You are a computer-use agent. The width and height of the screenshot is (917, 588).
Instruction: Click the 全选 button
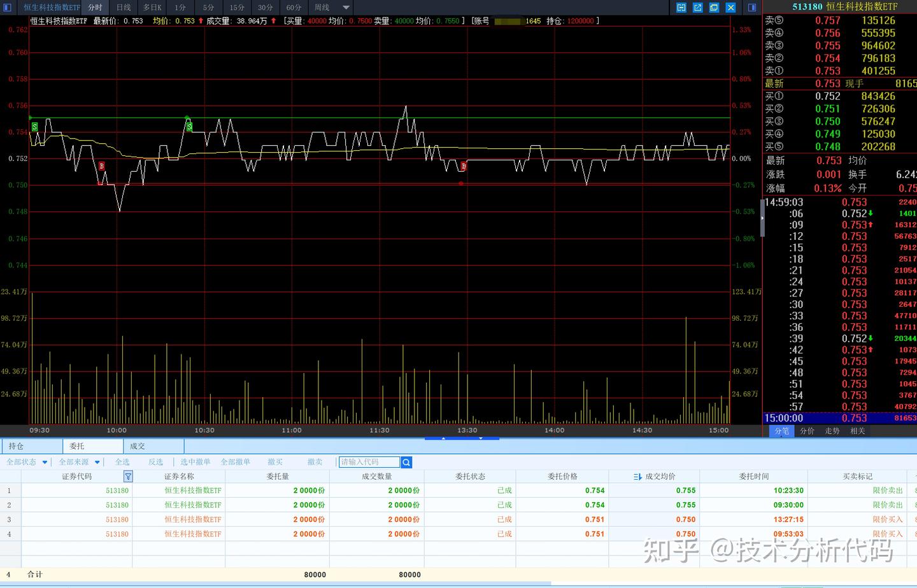tap(122, 462)
